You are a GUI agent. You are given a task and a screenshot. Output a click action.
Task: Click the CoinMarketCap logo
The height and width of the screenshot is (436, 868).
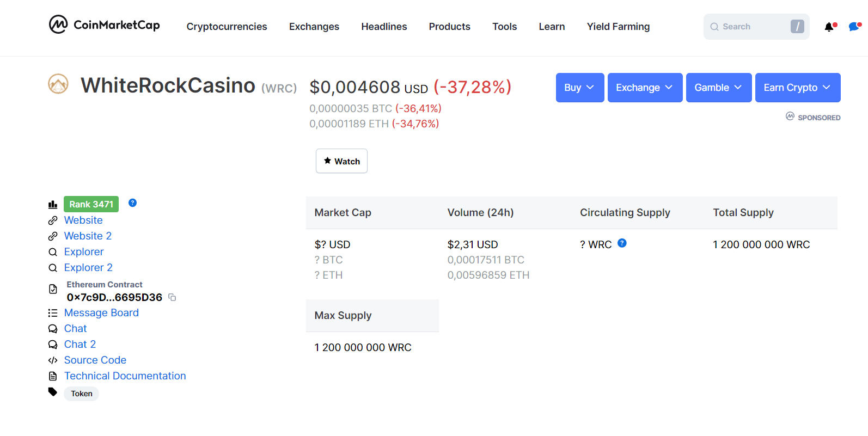coord(105,25)
